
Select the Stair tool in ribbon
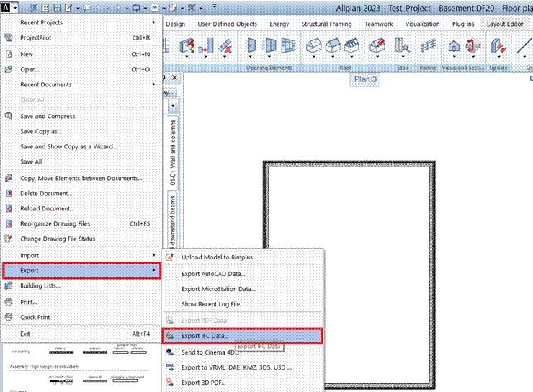[403, 45]
